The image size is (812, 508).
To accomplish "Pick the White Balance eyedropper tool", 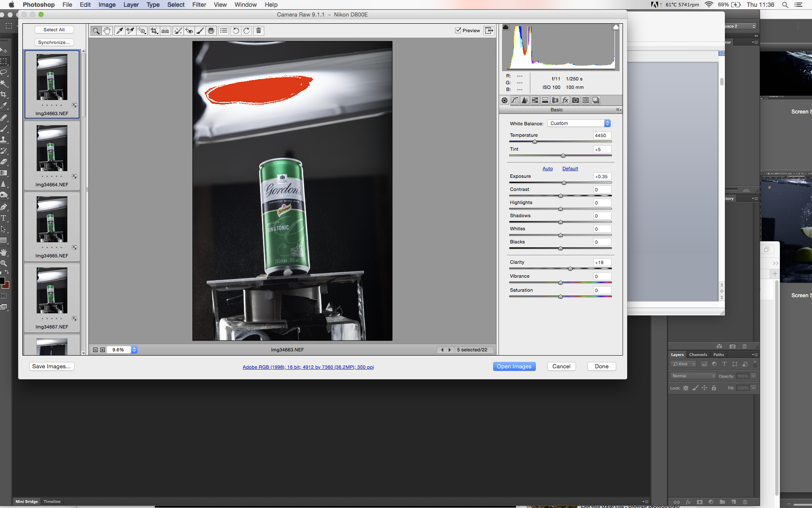I will (120, 31).
